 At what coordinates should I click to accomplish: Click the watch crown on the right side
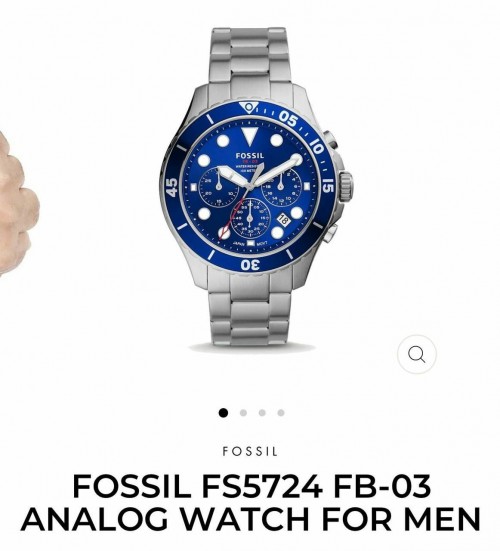(346, 187)
